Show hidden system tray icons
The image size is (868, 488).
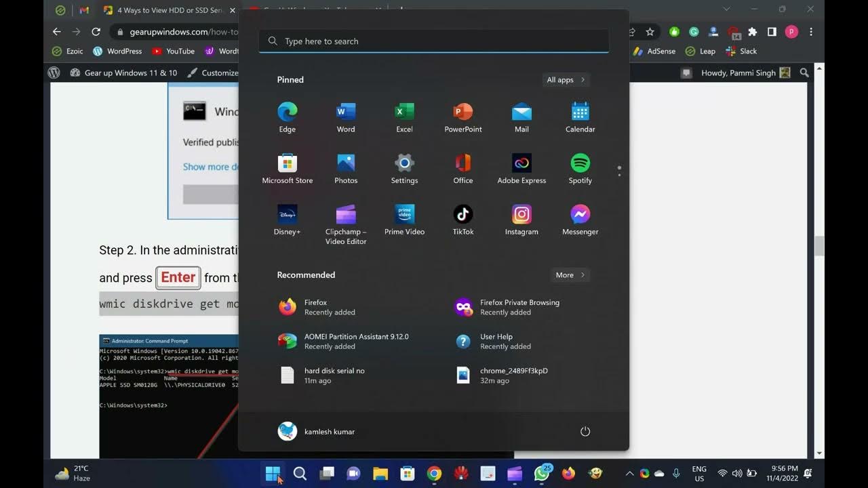pos(629,473)
